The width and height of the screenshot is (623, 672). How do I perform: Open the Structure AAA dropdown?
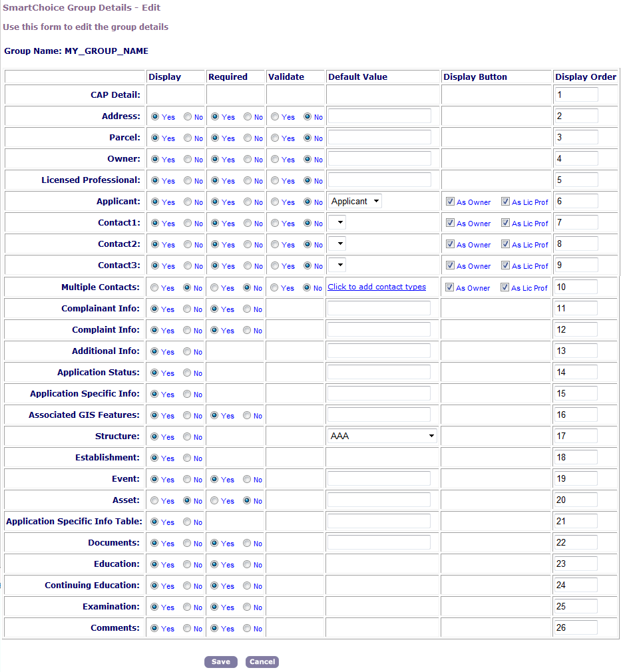(x=383, y=436)
